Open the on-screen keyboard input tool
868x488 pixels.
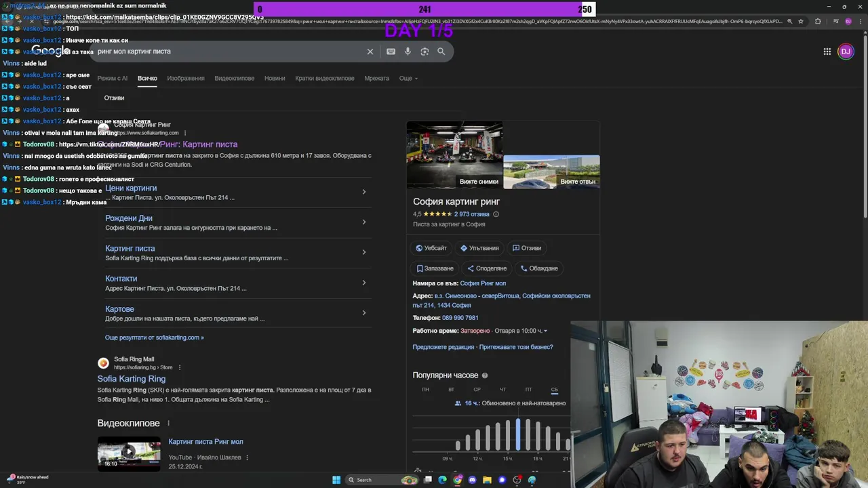pyautogui.click(x=391, y=52)
